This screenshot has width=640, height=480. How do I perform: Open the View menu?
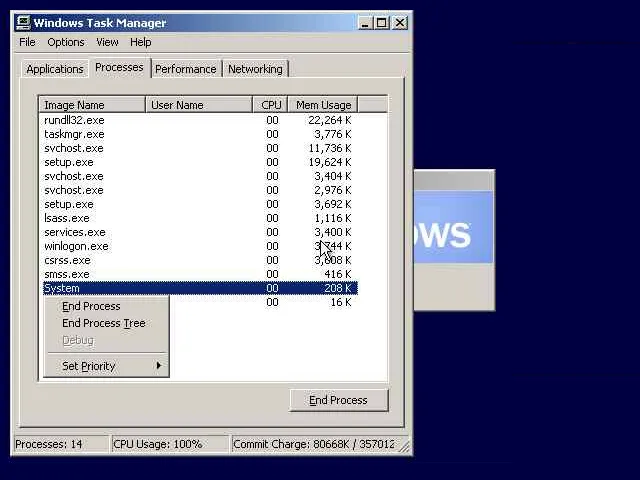107,42
